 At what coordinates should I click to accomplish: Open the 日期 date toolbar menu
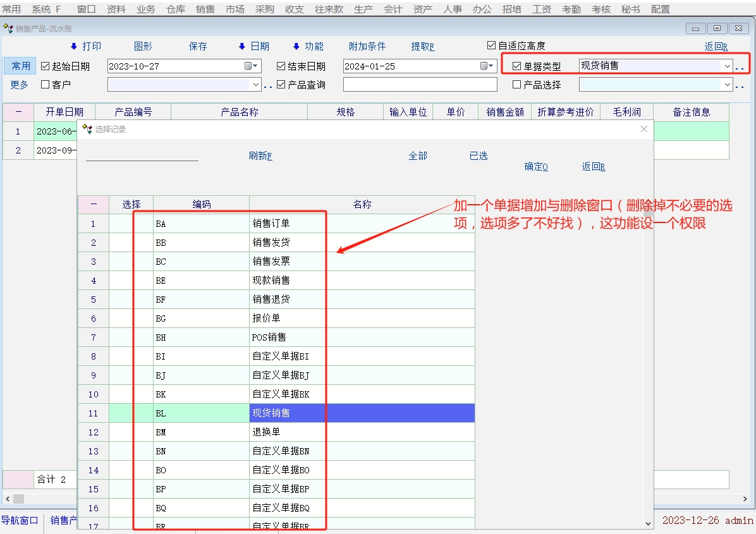click(253, 46)
